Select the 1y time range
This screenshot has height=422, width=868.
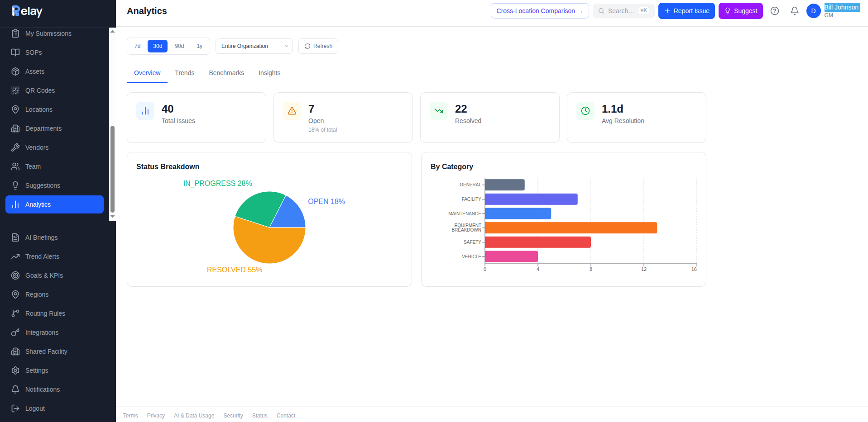[200, 46]
